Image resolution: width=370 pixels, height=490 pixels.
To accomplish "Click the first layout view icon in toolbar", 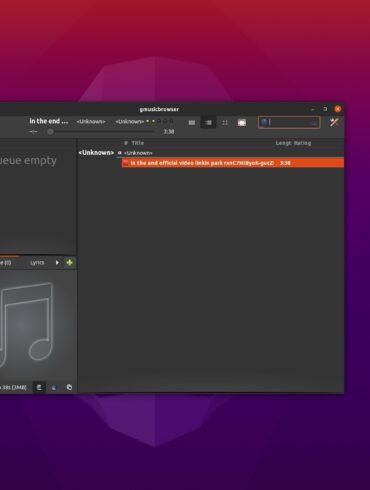I will click(x=192, y=123).
